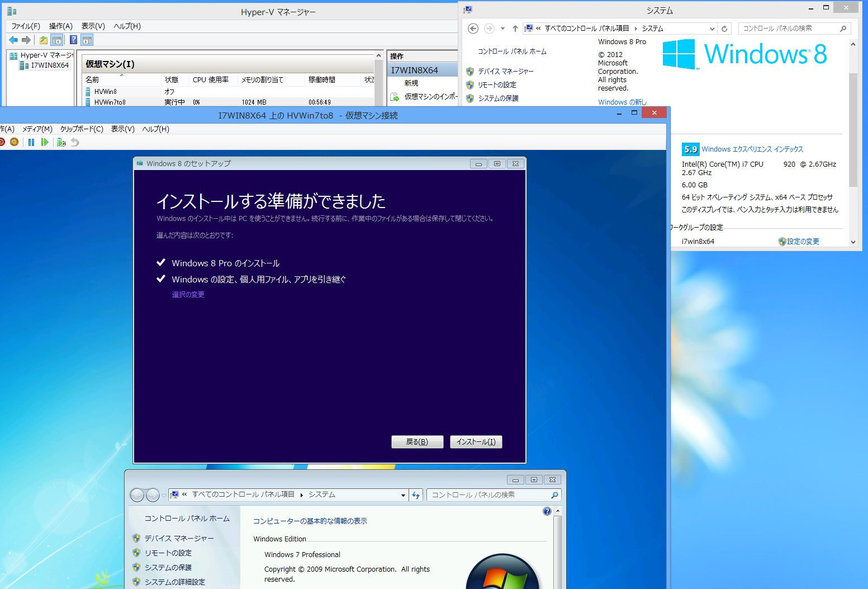Click 新規 in the actions pane
Image resolution: width=868 pixels, height=589 pixels.
[411, 83]
